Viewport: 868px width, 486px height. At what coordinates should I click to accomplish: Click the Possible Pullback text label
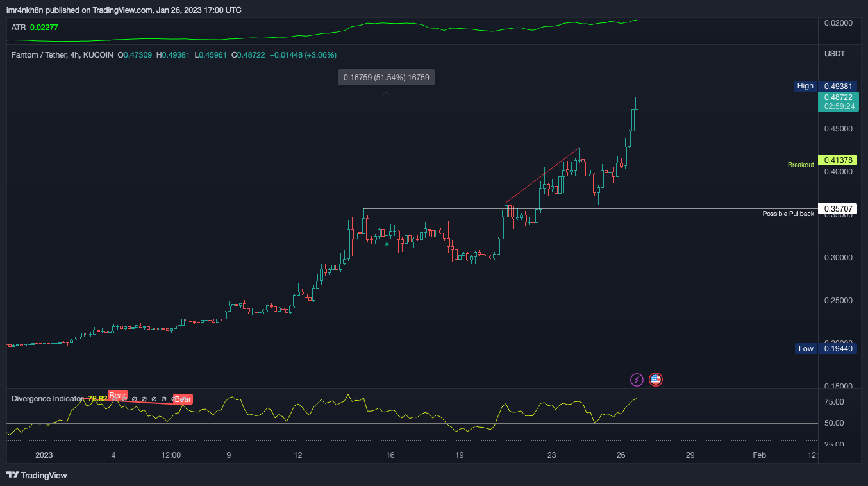pos(789,214)
